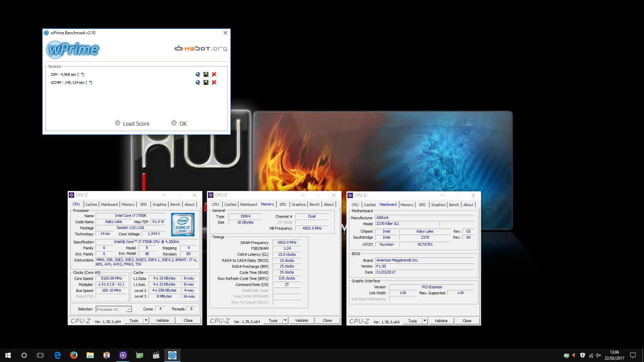The height and width of the screenshot is (362, 644).
Task: Click the HWBOT.org logo in wPrime
Action: pos(201,49)
